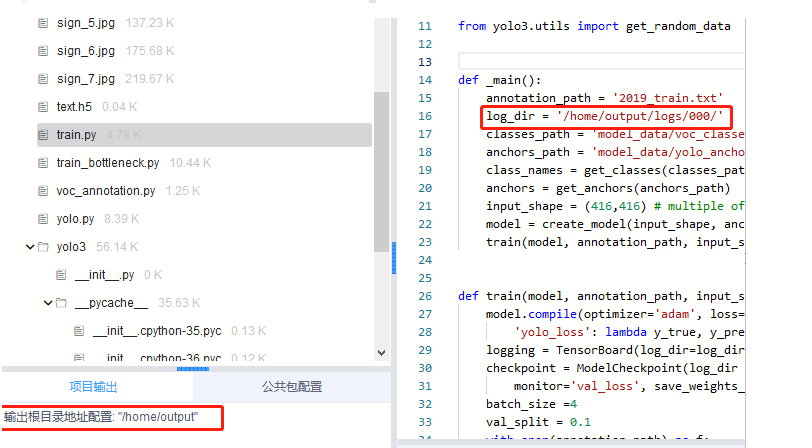Click the 'val_split = 0.1' line
The height and width of the screenshot is (448, 812).
pos(538,422)
